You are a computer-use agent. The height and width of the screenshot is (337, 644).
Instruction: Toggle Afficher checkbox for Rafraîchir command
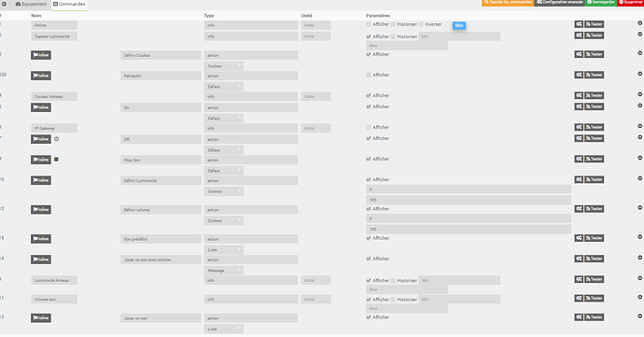pos(369,75)
